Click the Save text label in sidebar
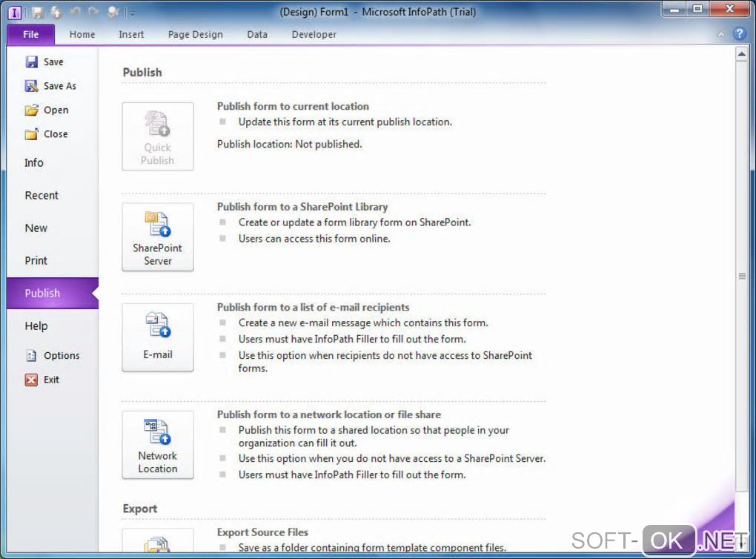 click(x=53, y=62)
